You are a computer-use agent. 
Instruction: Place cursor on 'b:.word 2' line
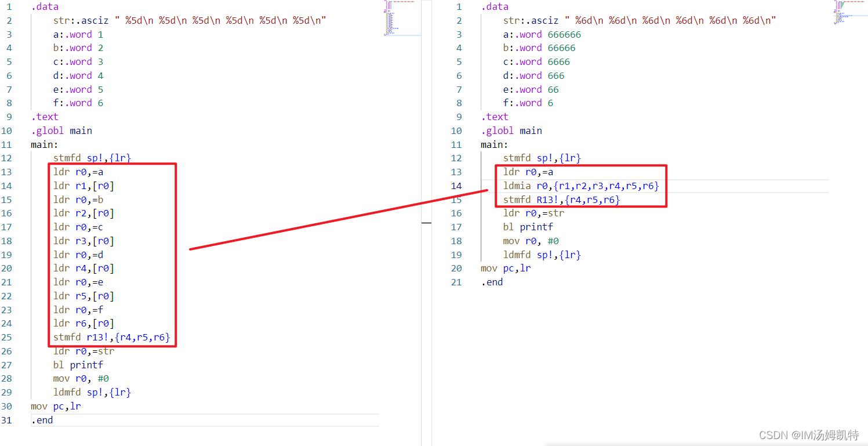tap(78, 48)
